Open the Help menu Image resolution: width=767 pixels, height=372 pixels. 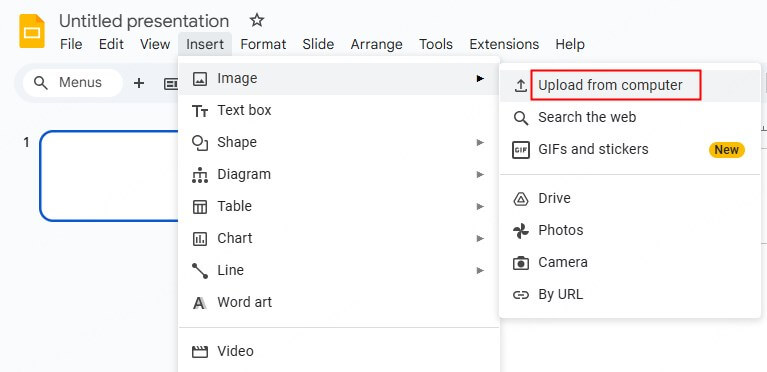tap(569, 44)
